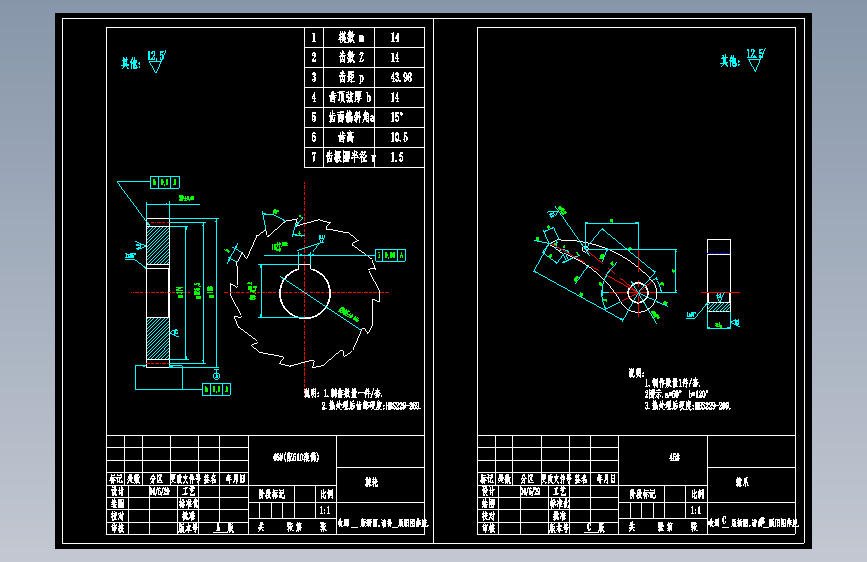
Task: Click the 10.5 value in row 6
Action: (399, 137)
